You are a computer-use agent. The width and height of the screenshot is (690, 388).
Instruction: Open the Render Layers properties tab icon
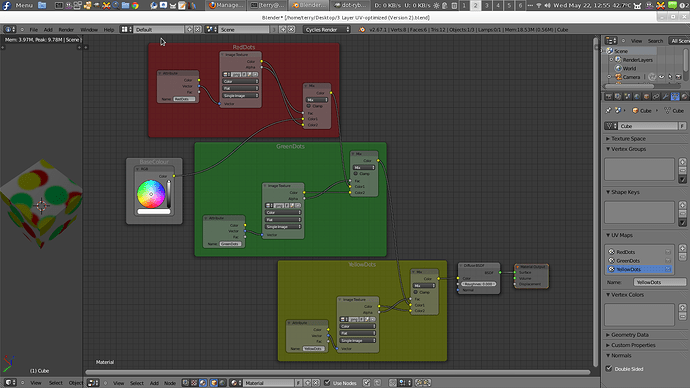coord(618,96)
